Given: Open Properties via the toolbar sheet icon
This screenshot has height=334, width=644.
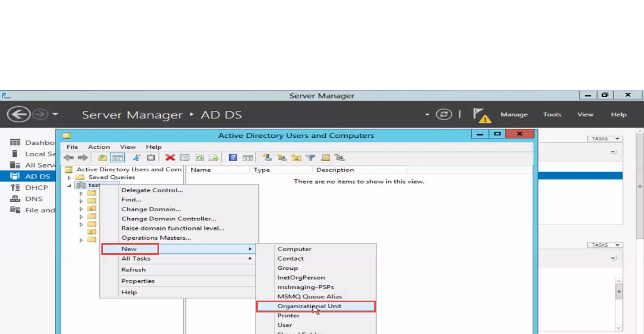Looking at the screenshot, I should click(184, 157).
